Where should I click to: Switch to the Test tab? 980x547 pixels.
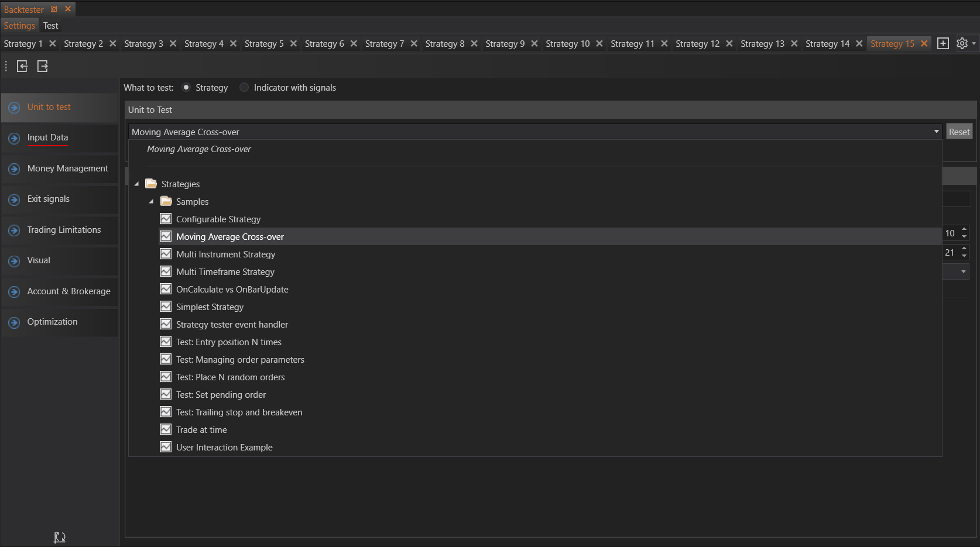pyautogui.click(x=51, y=26)
